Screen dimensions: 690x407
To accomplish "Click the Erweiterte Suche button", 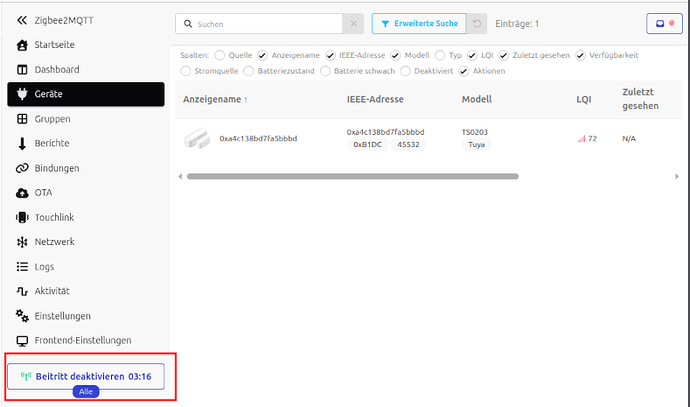I will pyautogui.click(x=418, y=23).
